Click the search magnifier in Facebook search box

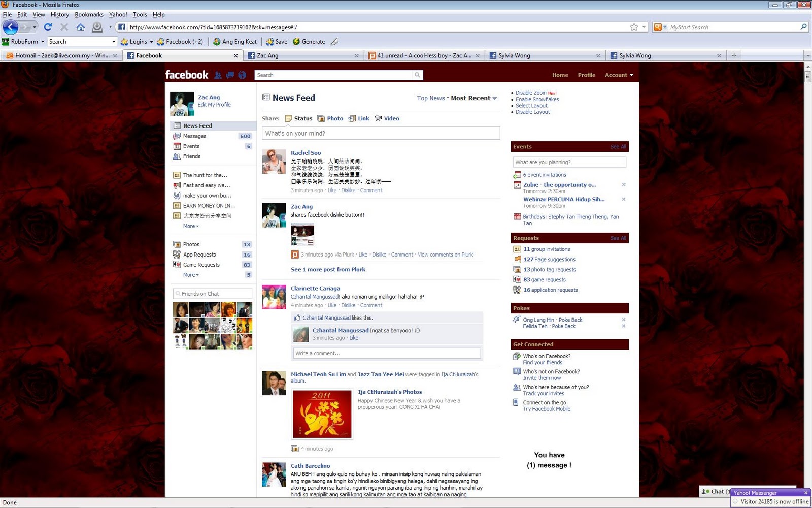coord(417,75)
